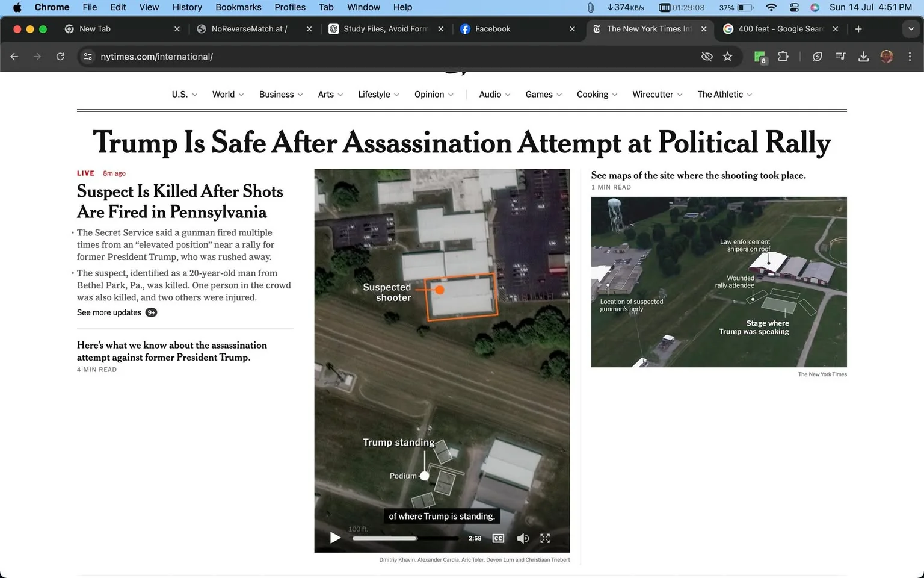The image size is (924, 578).
Task: Switch to the 400 feet Google Search tab
Action: coord(780,29)
